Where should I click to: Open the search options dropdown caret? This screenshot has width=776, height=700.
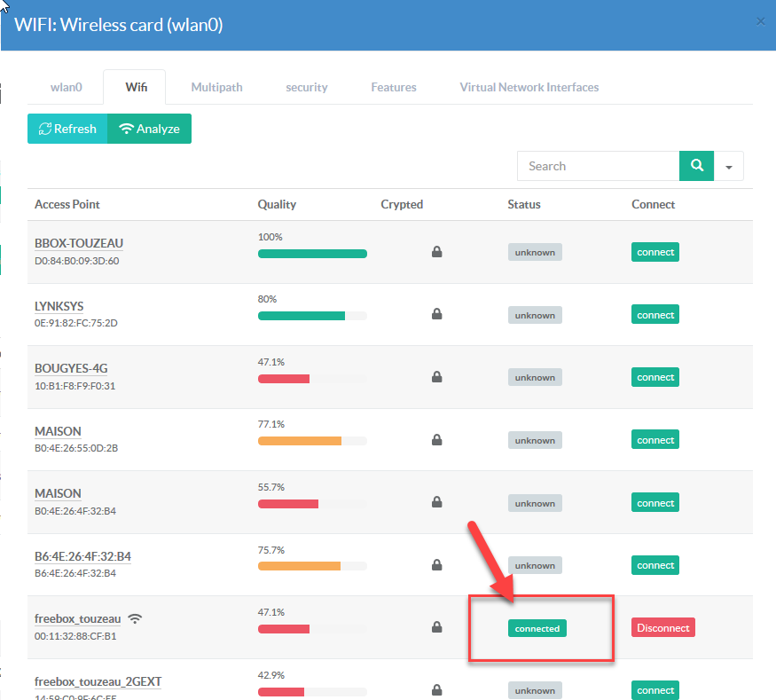pos(729,166)
